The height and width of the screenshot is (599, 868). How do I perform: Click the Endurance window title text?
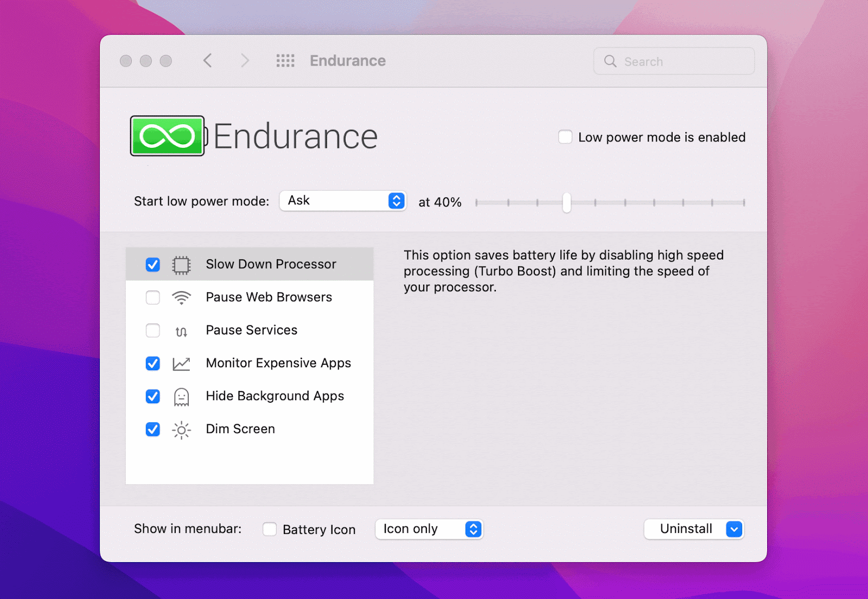click(x=348, y=61)
